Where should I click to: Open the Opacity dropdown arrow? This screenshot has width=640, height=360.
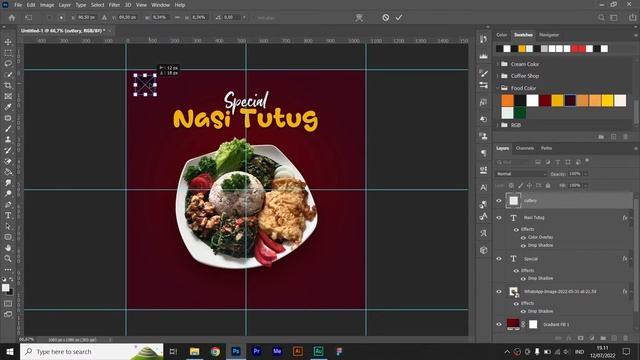click(586, 174)
